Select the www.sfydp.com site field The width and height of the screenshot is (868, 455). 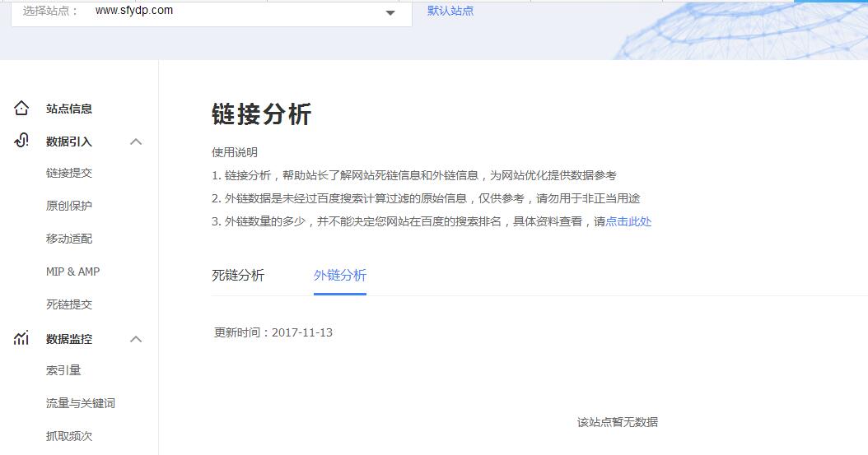[x=212, y=12]
